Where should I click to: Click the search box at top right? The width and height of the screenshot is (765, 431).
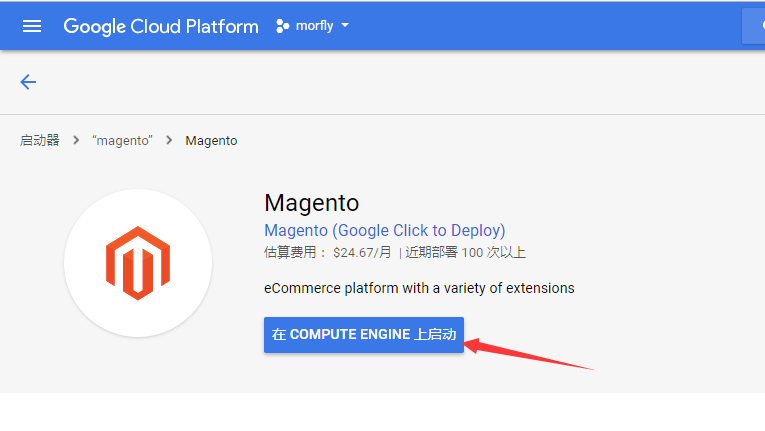pyautogui.click(x=753, y=26)
